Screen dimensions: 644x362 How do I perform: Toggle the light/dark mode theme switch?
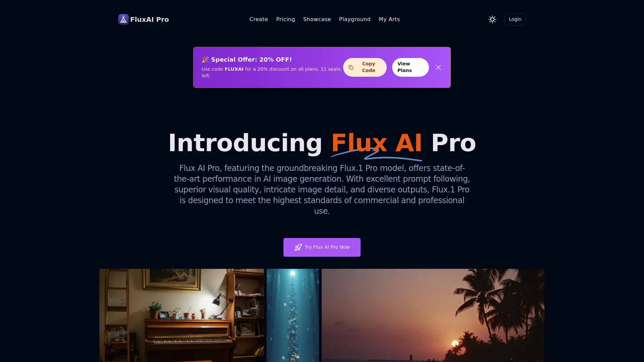492,19
